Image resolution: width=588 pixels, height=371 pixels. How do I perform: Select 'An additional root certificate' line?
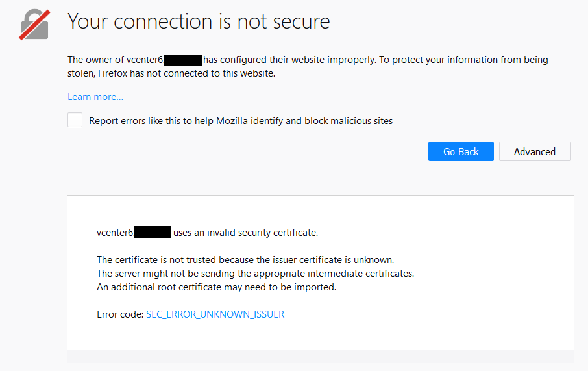(216, 287)
